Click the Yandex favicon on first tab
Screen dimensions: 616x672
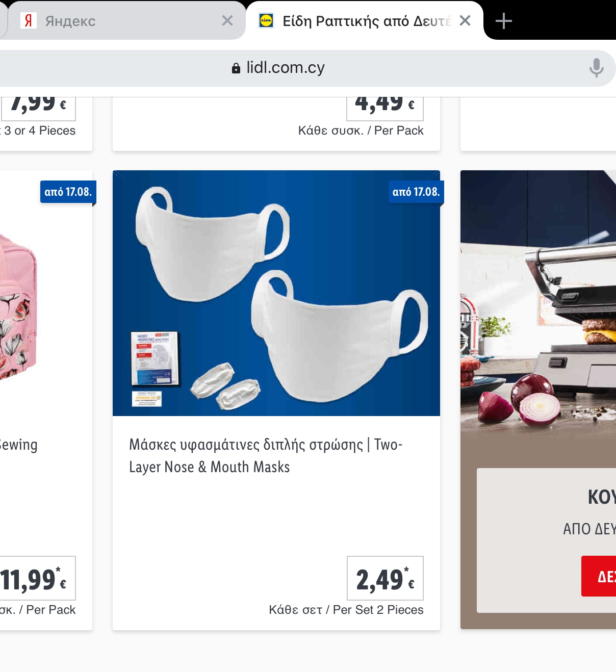pyautogui.click(x=29, y=20)
